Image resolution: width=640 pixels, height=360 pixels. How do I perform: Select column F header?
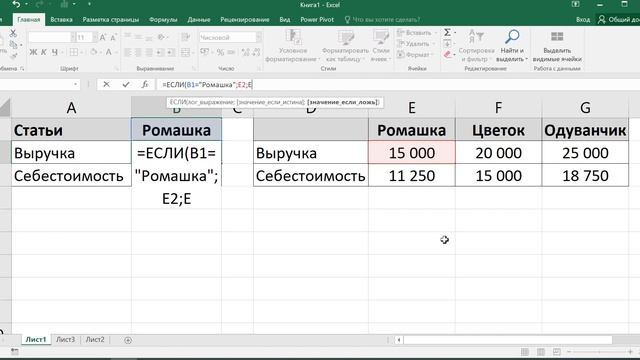pos(498,108)
